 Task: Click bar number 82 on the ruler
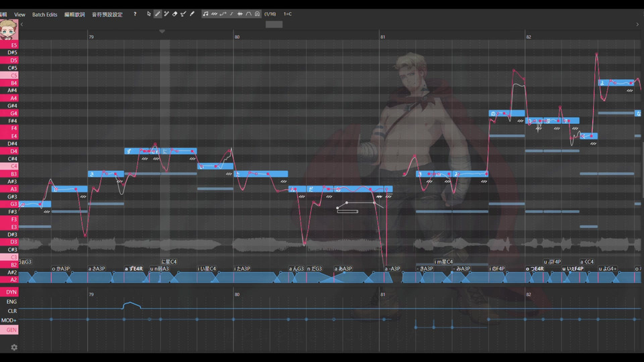point(529,37)
